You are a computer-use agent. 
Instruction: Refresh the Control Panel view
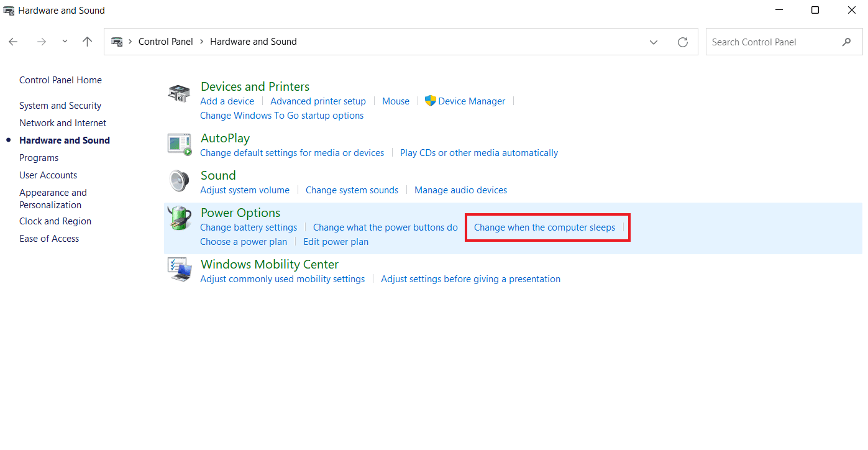(x=683, y=42)
